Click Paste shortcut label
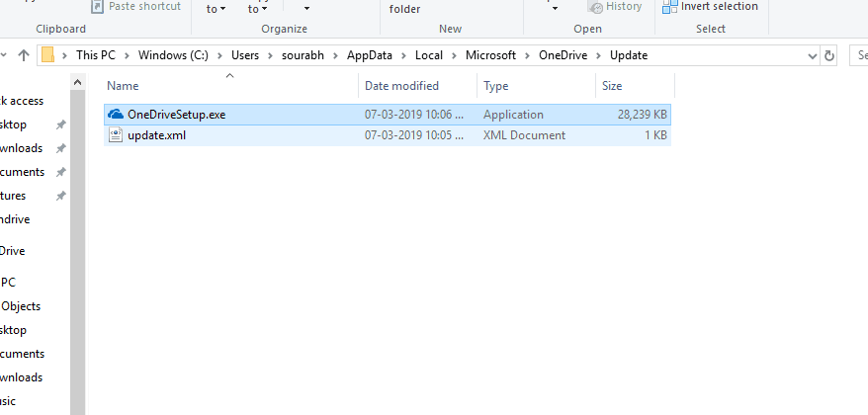This screenshot has height=415, width=868. (x=144, y=6)
